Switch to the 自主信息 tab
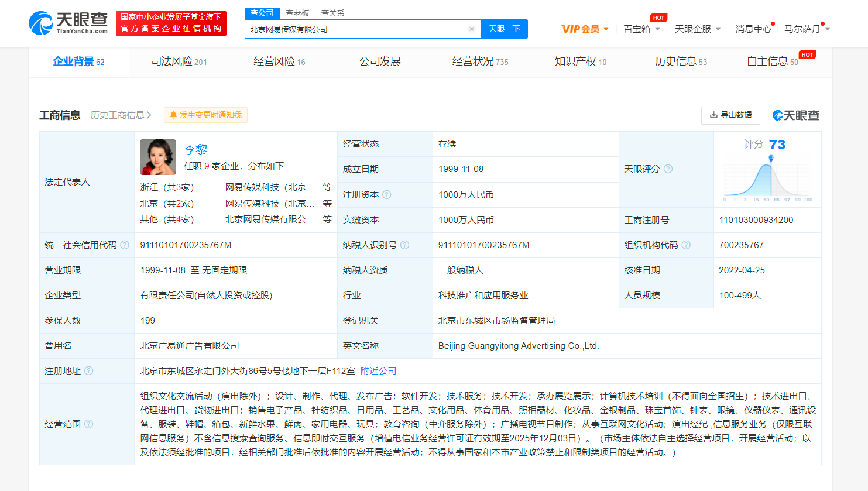The width and height of the screenshot is (868, 491). 773,61
